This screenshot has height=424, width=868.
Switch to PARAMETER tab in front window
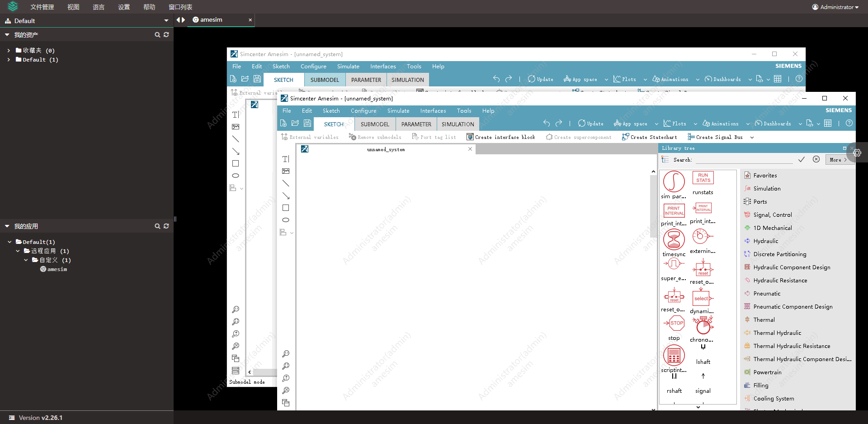tap(416, 124)
